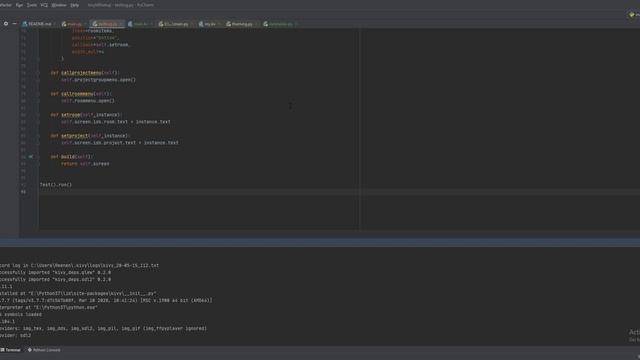The width and height of the screenshot is (640, 360).
Task: Click the 'def setroom(self, instance):' line
Action: tap(86, 115)
